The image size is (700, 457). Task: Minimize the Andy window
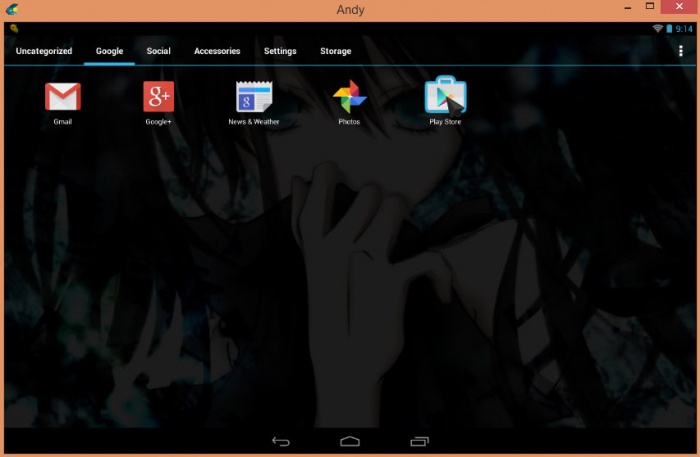[x=628, y=7]
